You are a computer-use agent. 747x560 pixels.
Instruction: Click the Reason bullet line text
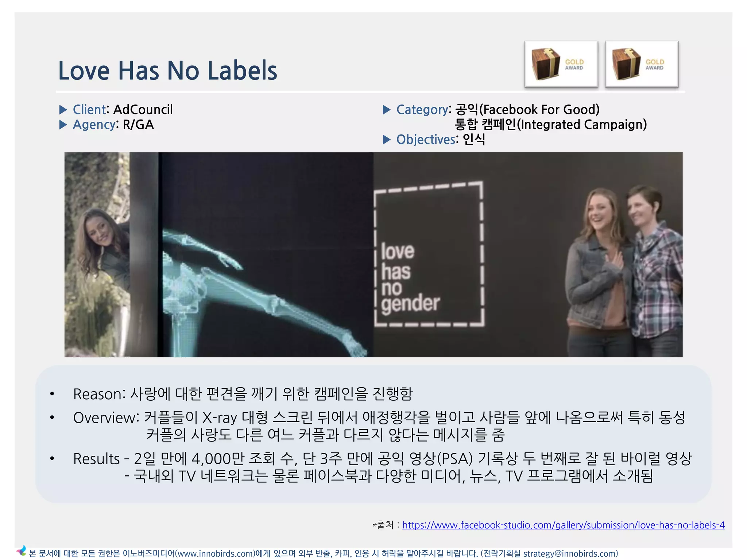coord(243,394)
